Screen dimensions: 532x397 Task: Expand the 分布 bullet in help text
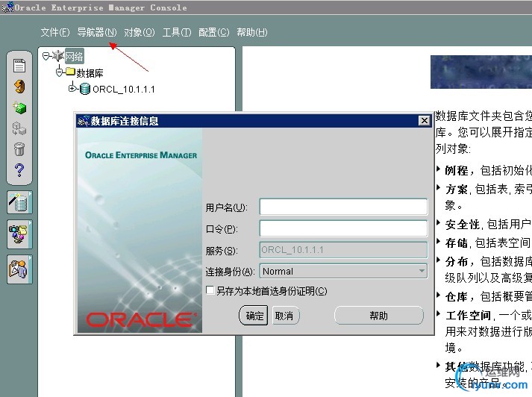pyautogui.click(x=438, y=260)
